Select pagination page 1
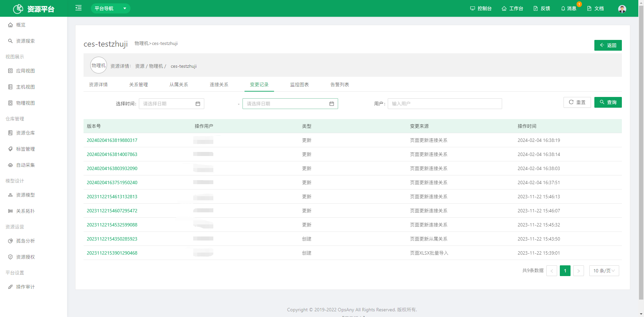Viewport: 644px width, 317px height. [565, 271]
